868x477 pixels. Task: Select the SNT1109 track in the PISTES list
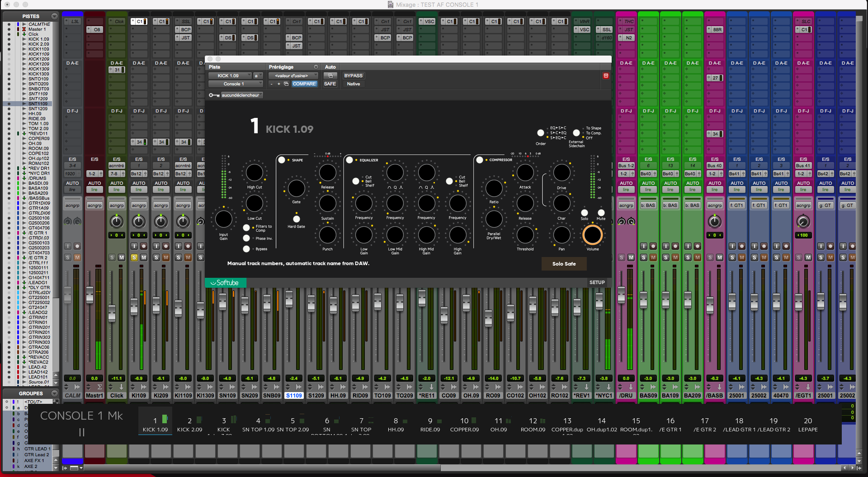(38, 103)
